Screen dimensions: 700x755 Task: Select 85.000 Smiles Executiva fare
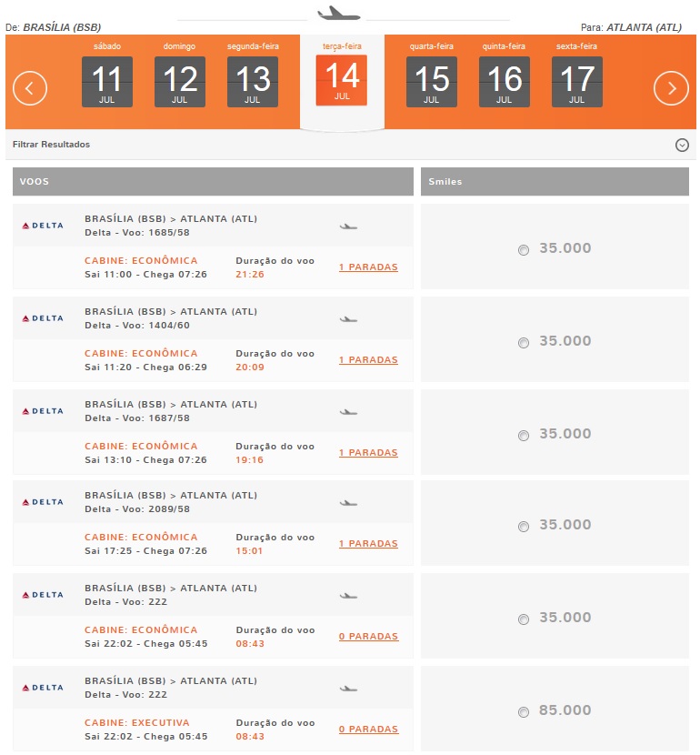click(x=524, y=711)
